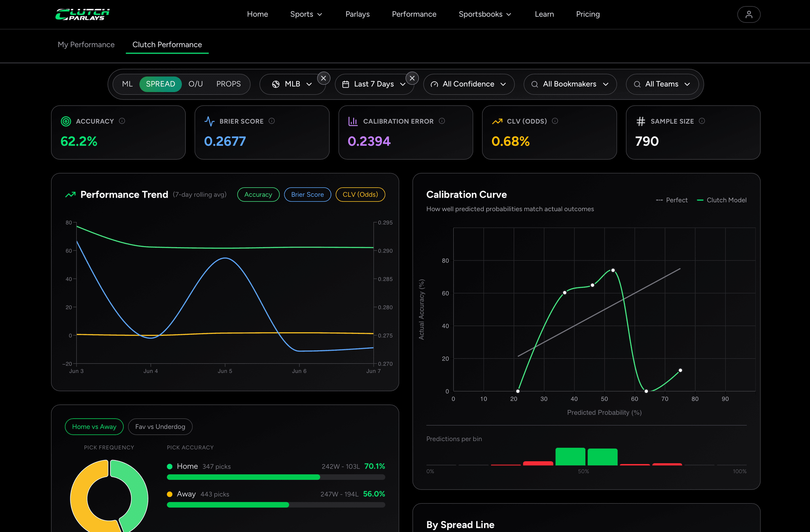Toggle the CLV (Odds) trend line
The image size is (810, 532).
(x=360, y=194)
